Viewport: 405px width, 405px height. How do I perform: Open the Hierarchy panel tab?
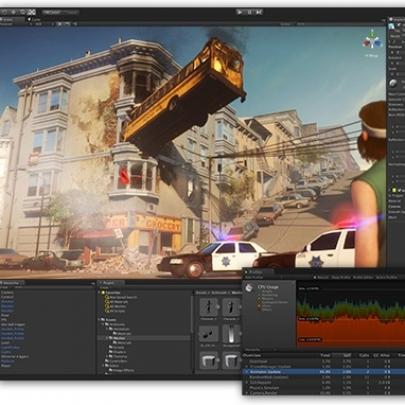[x=11, y=283]
